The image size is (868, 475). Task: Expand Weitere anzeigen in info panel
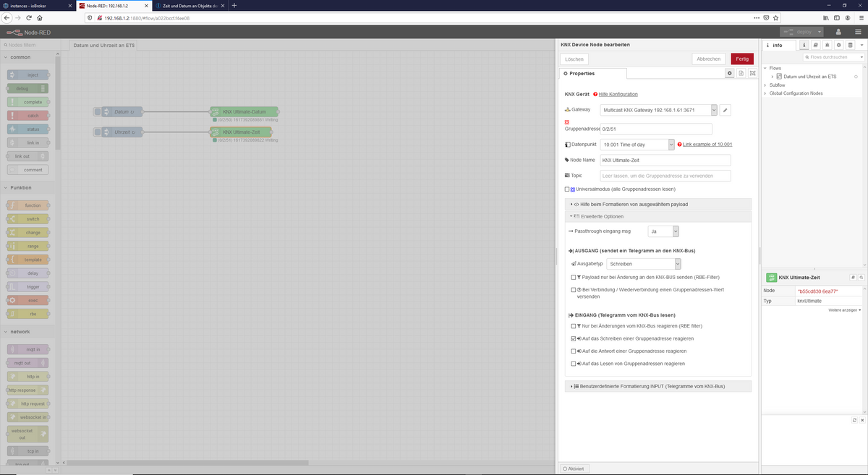point(845,310)
